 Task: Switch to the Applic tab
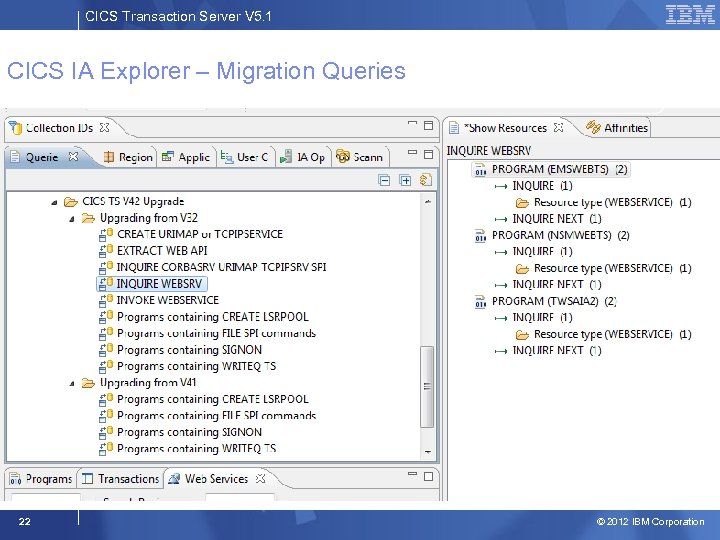tap(186, 157)
